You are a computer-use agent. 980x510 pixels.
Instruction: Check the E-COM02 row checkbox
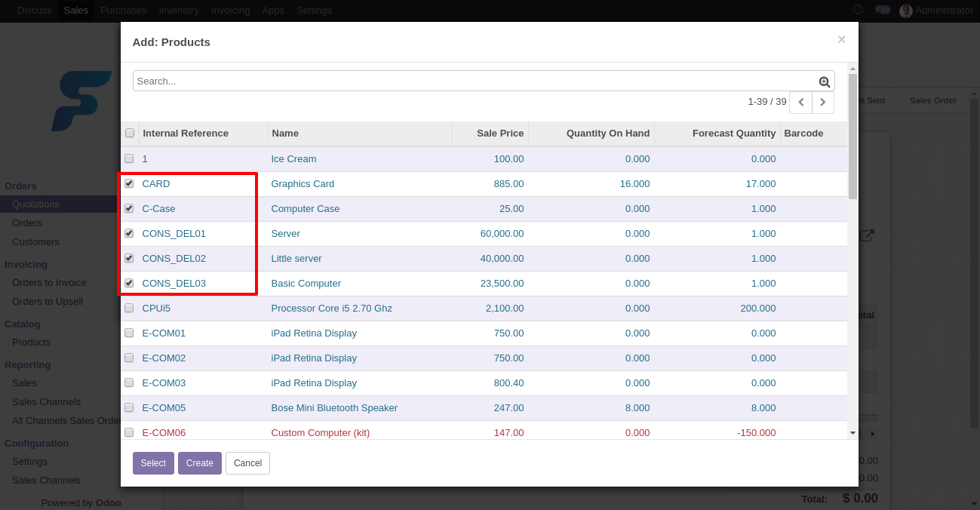129,358
